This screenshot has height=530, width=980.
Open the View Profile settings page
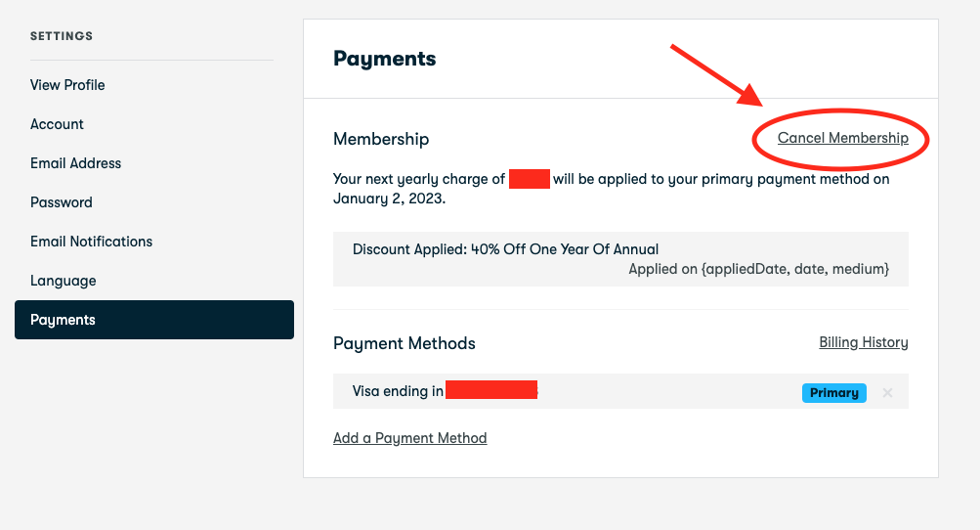click(67, 85)
